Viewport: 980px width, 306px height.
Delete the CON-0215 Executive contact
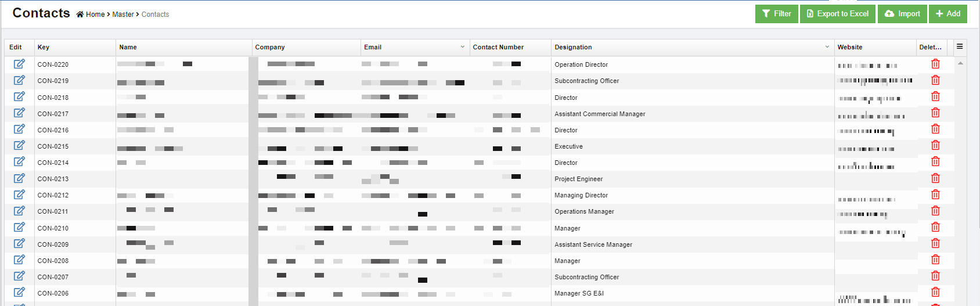935,145
